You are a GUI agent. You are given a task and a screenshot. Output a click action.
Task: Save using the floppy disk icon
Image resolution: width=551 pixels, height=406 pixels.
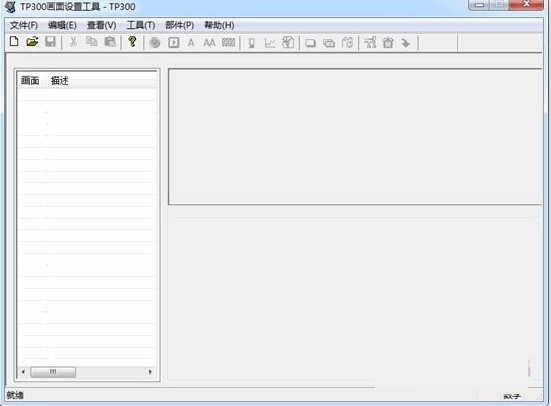coord(50,42)
